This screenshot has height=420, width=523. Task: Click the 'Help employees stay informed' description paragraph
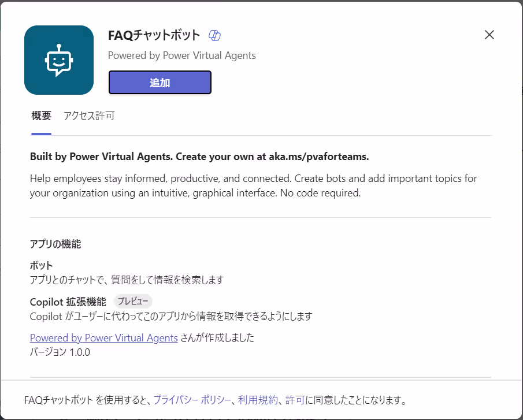[x=254, y=185]
